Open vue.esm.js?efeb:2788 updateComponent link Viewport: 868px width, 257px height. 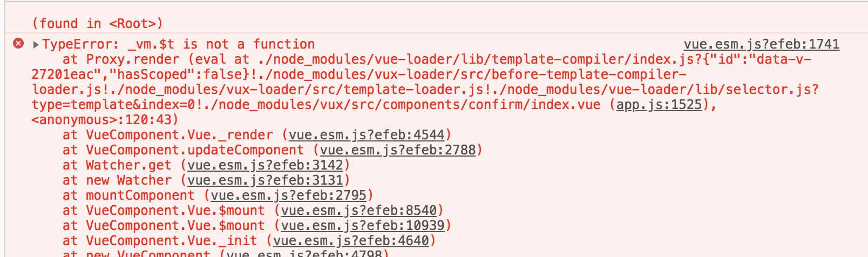pos(398,150)
